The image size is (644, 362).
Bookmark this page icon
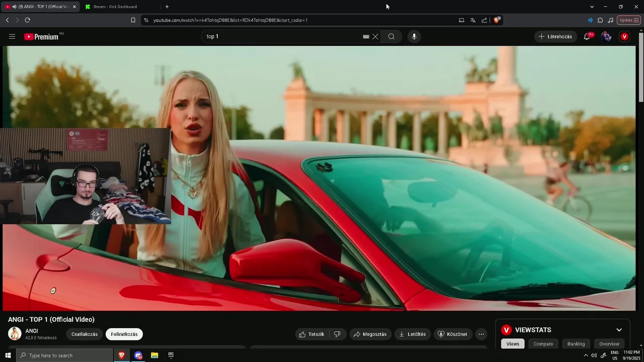pyautogui.click(x=133, y=20)
